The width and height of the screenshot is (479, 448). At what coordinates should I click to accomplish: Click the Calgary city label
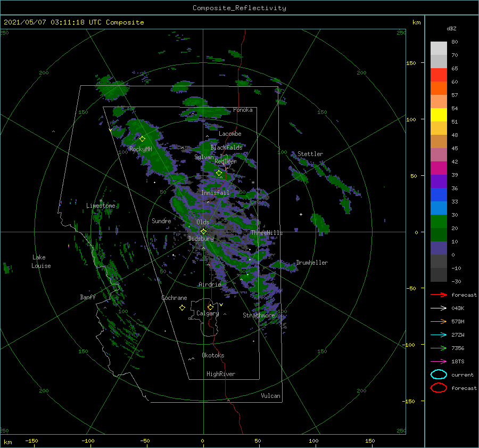(x=208, y=313)
